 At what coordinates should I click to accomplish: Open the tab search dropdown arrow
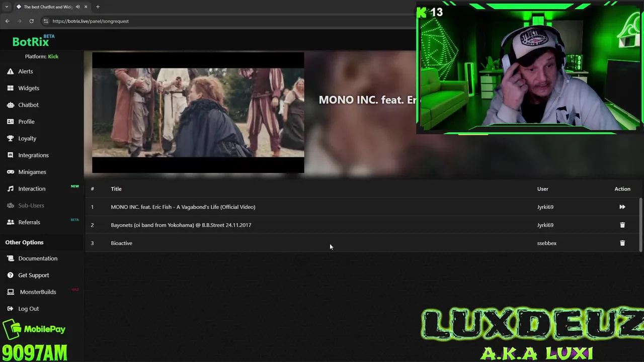[x=7, y=7]
